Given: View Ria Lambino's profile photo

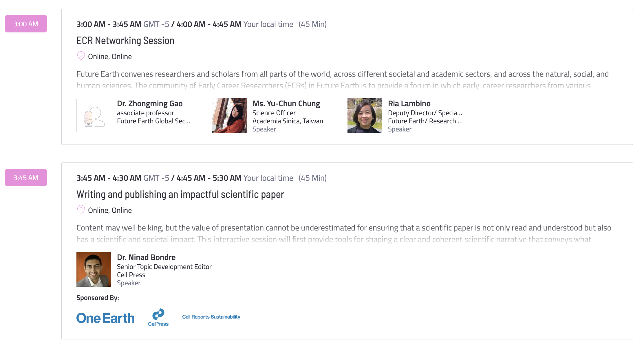Looking at the screenshot, I should click(365, 116).
